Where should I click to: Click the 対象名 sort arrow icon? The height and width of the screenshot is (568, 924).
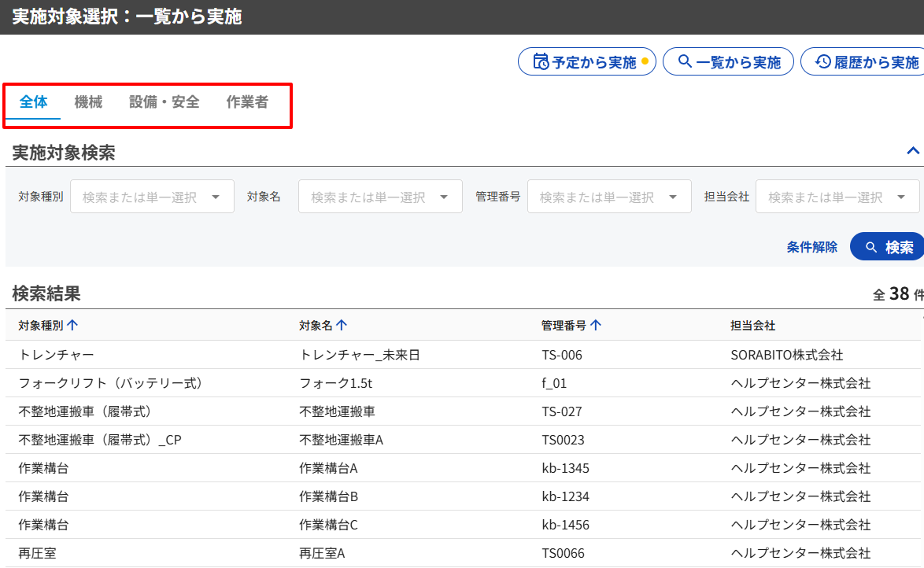point(342,325)
